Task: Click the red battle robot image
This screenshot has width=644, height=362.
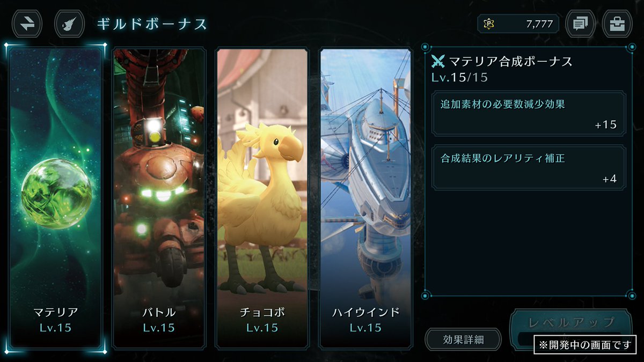Action: (x=159, y=177)
